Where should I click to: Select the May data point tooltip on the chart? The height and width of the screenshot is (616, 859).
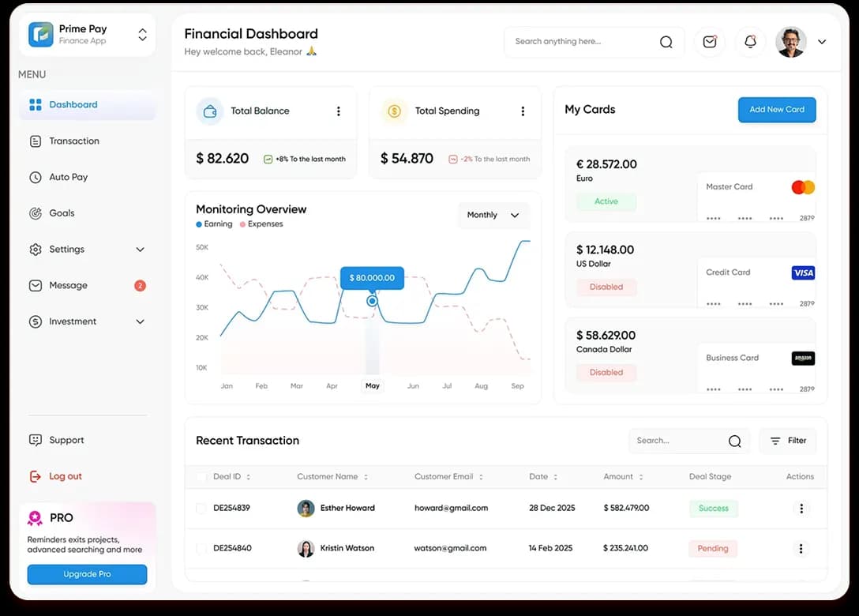(371, 278)
